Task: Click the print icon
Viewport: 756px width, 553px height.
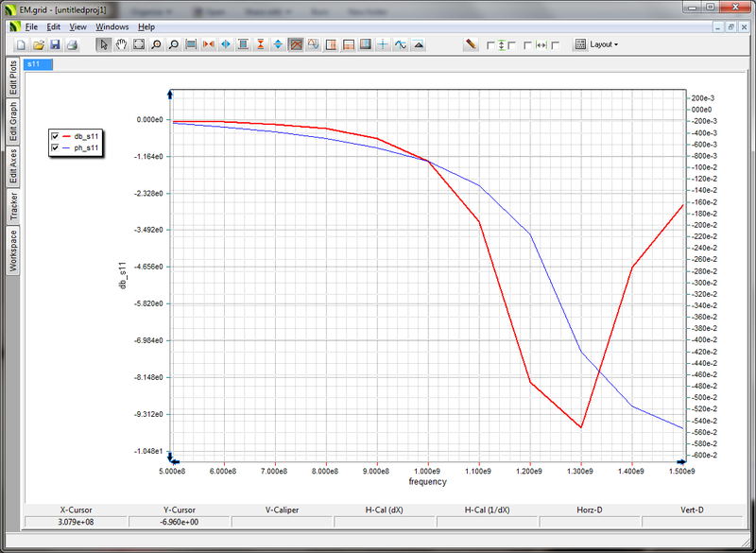Action: pos(72,44)
